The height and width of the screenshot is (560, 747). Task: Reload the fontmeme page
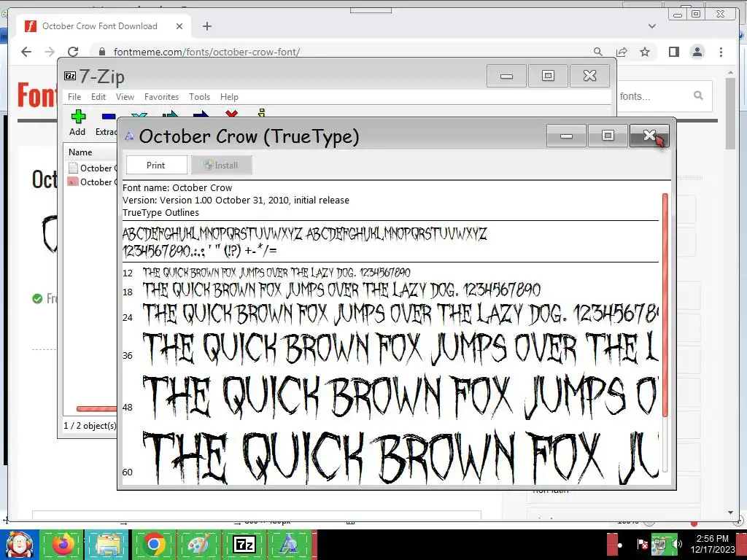pos(73,52)
